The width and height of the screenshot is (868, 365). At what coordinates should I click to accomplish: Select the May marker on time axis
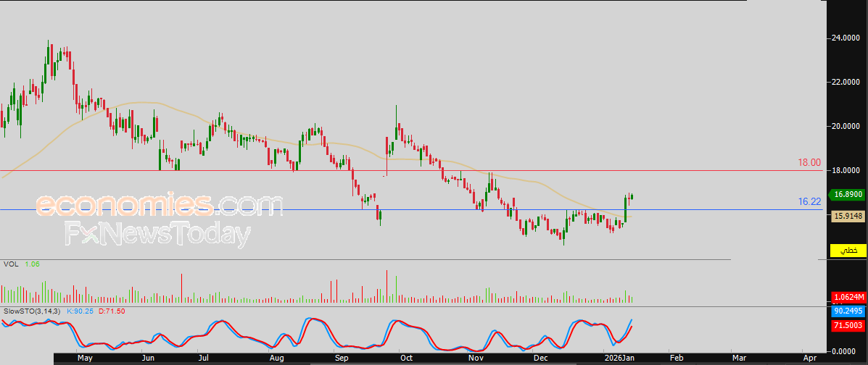click(84, 358)
